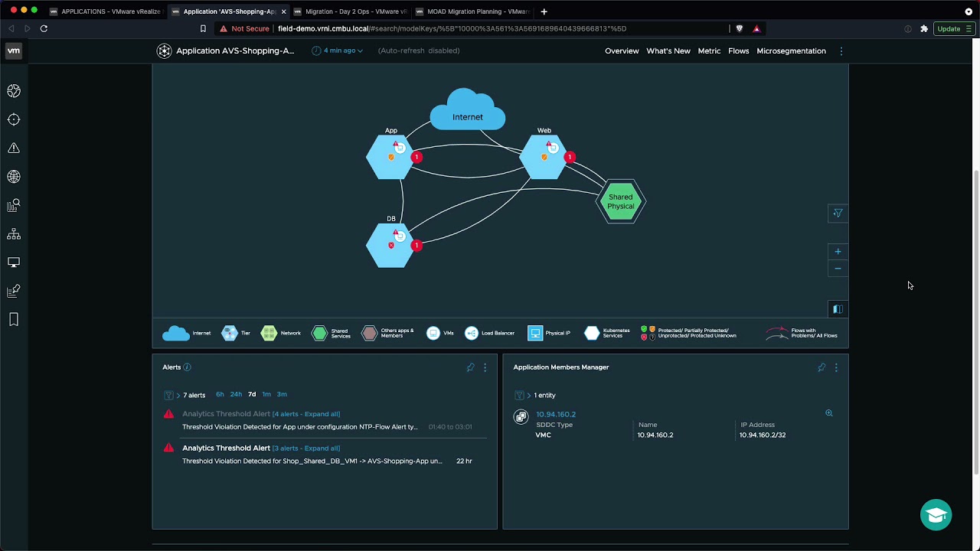
Task: Toggle the legend panel icon
Action: 838,309
